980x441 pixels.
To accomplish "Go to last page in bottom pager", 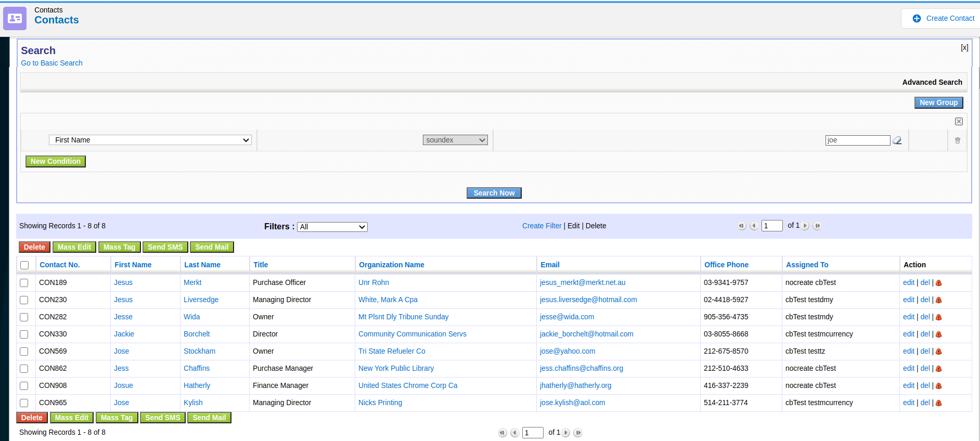I will [578, 433].
